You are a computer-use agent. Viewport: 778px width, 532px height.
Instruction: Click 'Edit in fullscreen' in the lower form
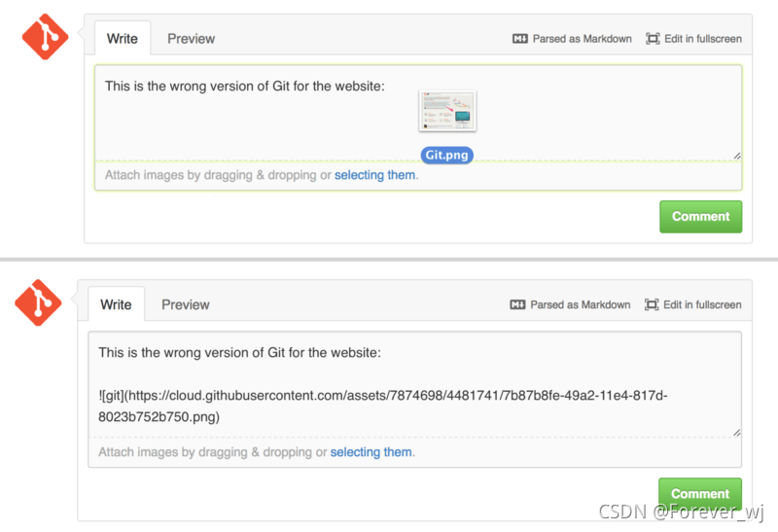point(702,304)
